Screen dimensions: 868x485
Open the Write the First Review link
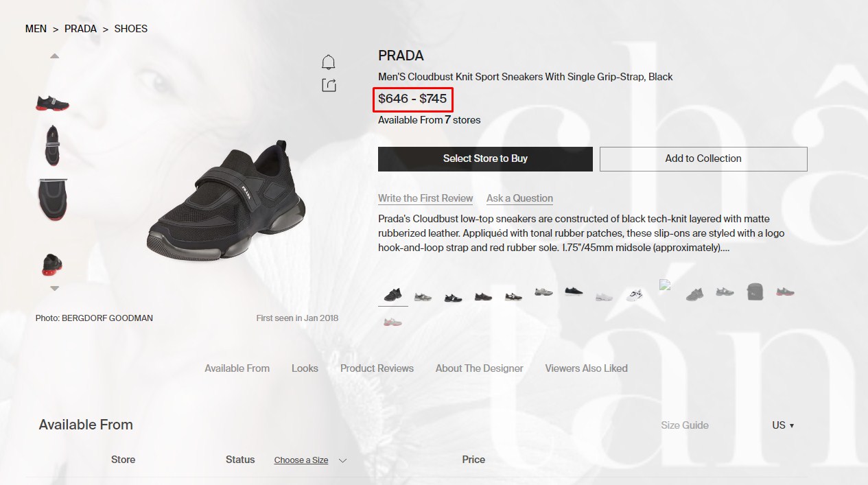click(425, 198)
